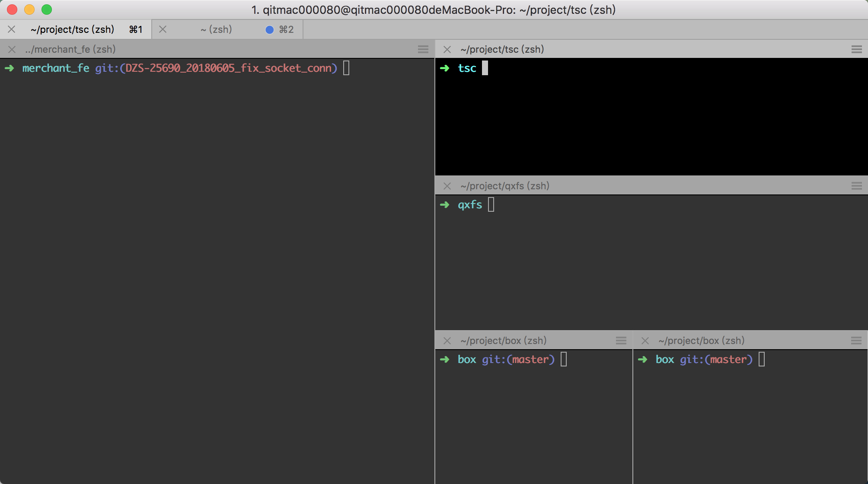The image size is (868, 484).
Task: Close the ../merchant_fe (zsh) pane
Action: pos(12,49)
